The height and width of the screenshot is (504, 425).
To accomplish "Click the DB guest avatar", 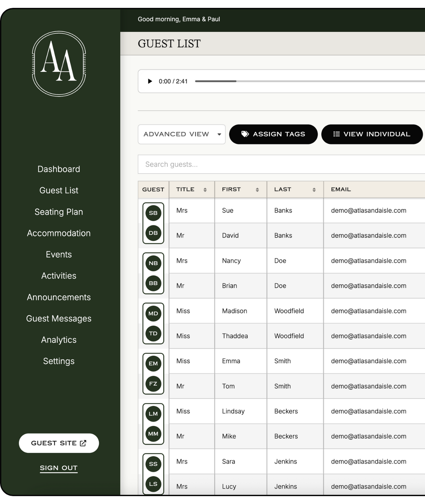I will point(153,233).
